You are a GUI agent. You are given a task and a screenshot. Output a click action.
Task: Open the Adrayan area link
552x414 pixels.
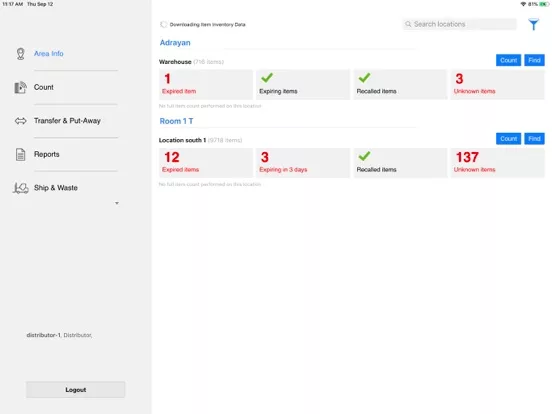click(x=175, y=43)
